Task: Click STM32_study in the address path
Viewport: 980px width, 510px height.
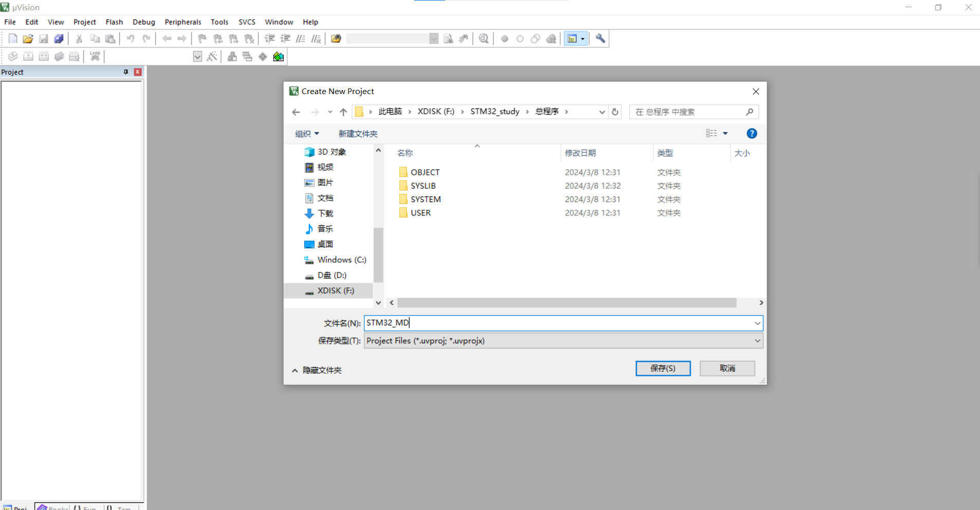Action: pyautogui.click(x=495, y=112)
